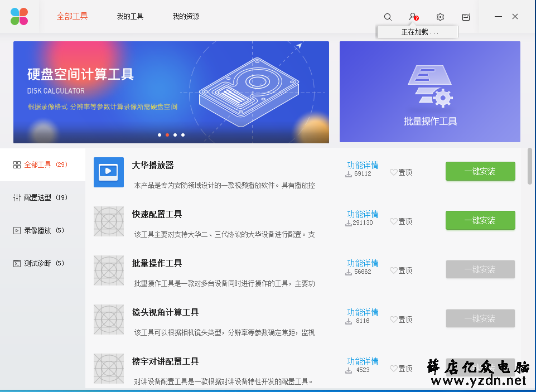The image size is (536, 392).
Task: Select 配置选型 (19) sidebar category
Action: pyautogui.click(x=43, y=197)
